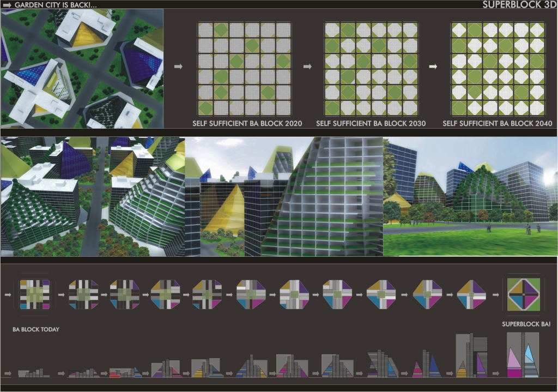The image size is (558, 392).
Task: Click the arrow between the 2020 and 2030 grids
Action: coord(307,67)
